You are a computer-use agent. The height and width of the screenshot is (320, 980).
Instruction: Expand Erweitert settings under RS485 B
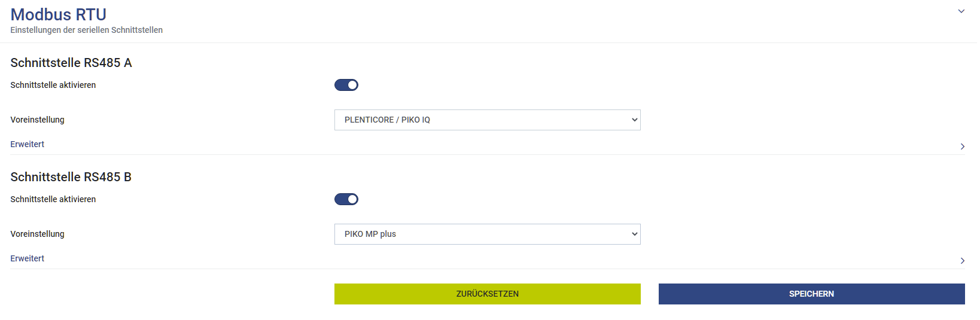tap(28, 258)
